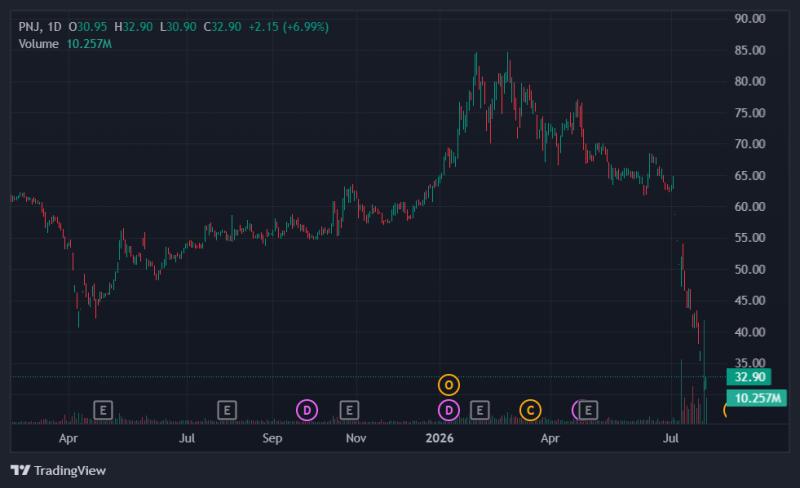Open the orange C marker before Apr 2026
This screenshot has height=488, width=800.
click(x=531, y=410)
